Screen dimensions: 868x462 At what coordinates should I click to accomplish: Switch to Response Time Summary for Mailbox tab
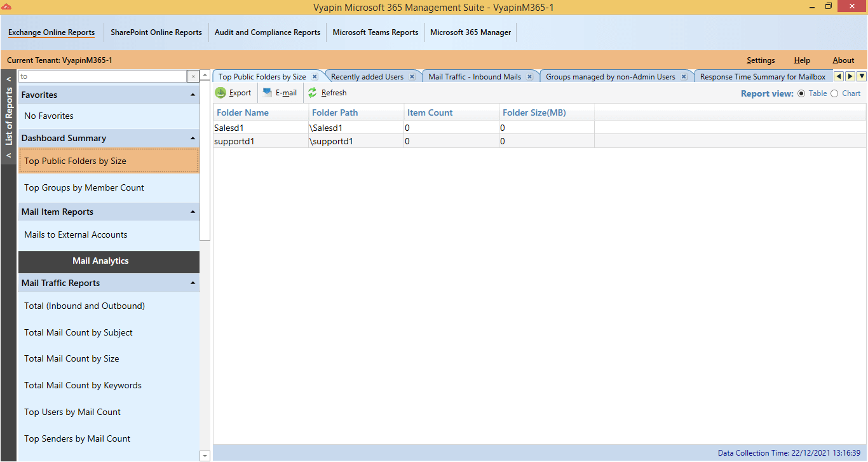[x=763, y=77]
